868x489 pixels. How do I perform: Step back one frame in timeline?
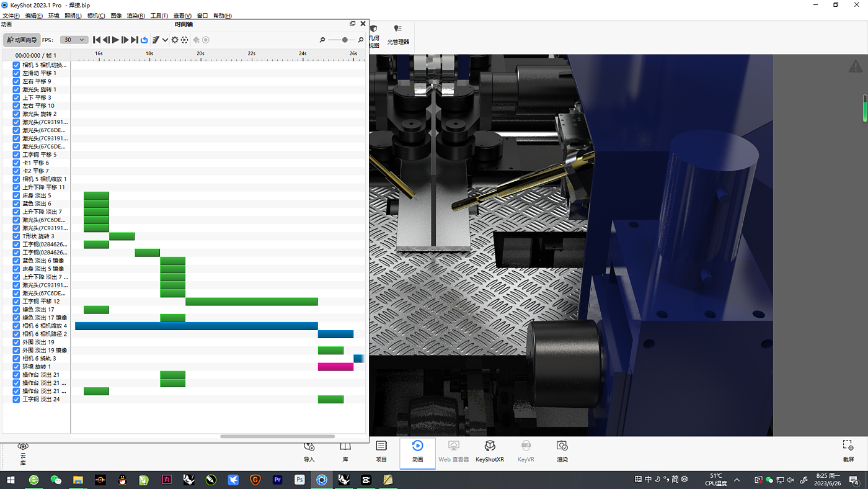tap(106, 40)
